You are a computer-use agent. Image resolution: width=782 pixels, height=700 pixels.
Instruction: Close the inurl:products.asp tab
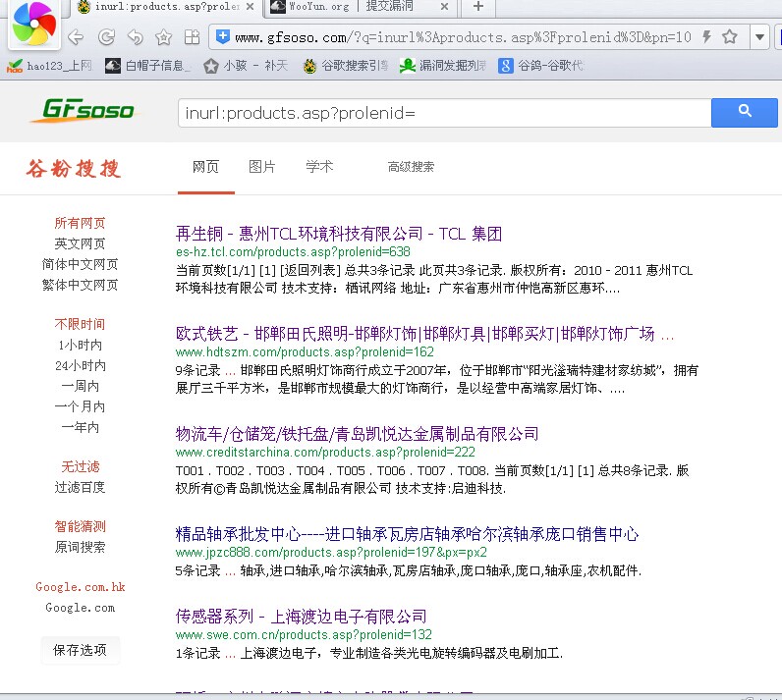click(250, 7)
